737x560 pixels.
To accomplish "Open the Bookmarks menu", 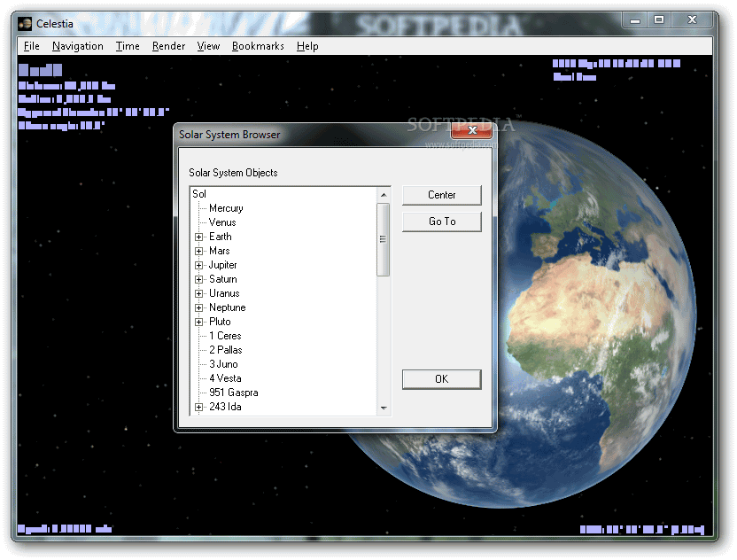I will point(258,46).
